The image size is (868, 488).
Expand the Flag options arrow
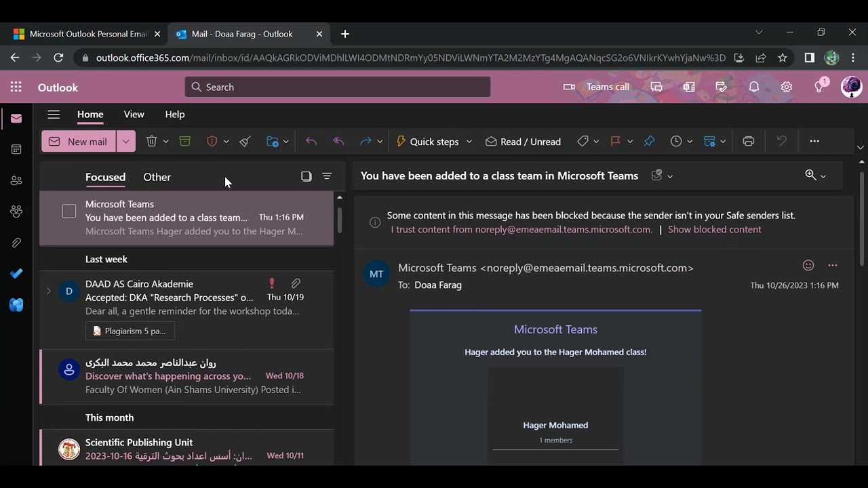pos(630,141)
